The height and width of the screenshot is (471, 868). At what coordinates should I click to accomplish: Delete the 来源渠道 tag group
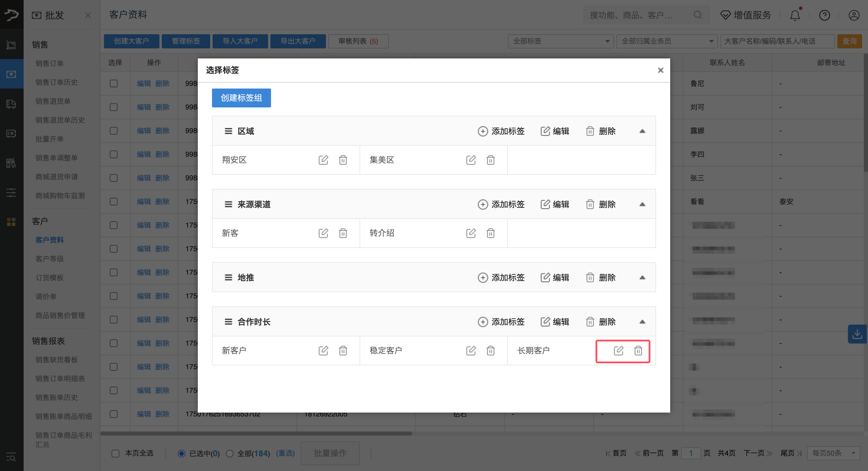click(x=601, y=204)
